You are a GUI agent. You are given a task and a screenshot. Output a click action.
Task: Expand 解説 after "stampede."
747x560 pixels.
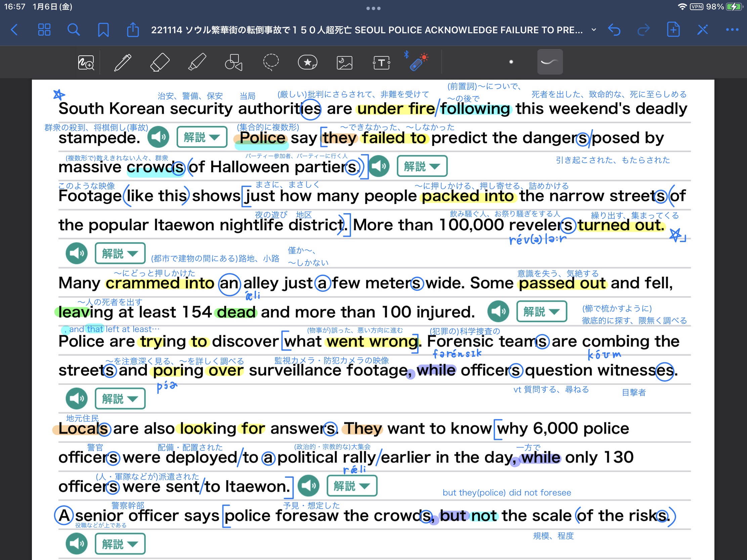click(x=202, y=137)
